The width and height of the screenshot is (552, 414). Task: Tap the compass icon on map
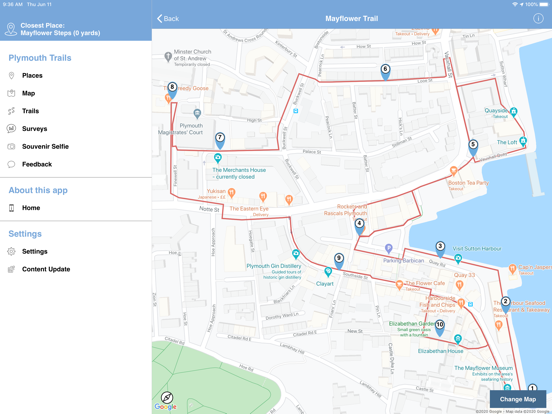pos(167,397)
